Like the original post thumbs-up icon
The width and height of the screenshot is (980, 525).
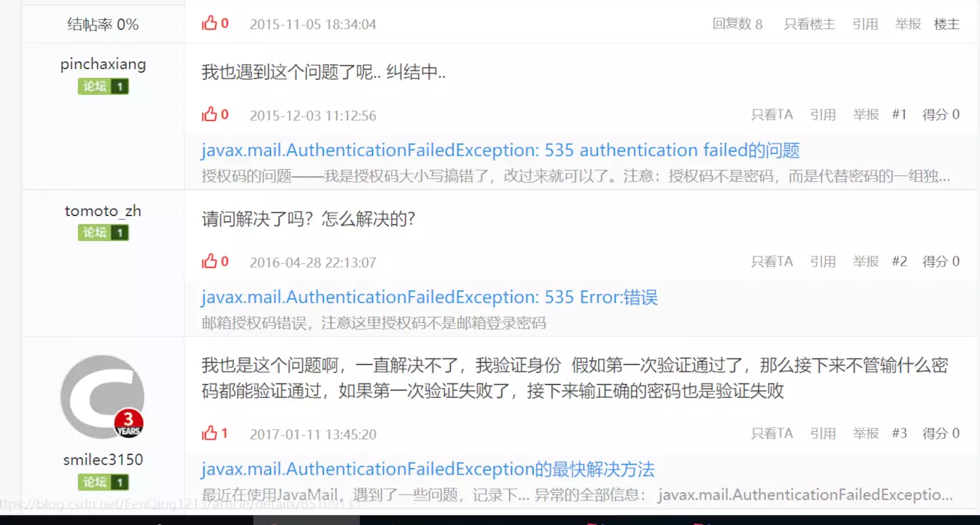click(x=210, y=24)
